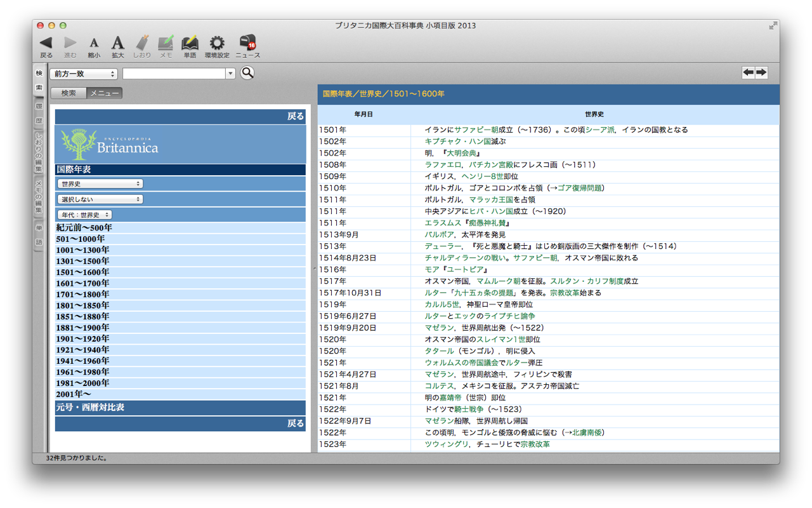Click the magnifying glass search button
The width and height of the screenshot is (812, 508).
pyautogui.click(x=247, y=73)
